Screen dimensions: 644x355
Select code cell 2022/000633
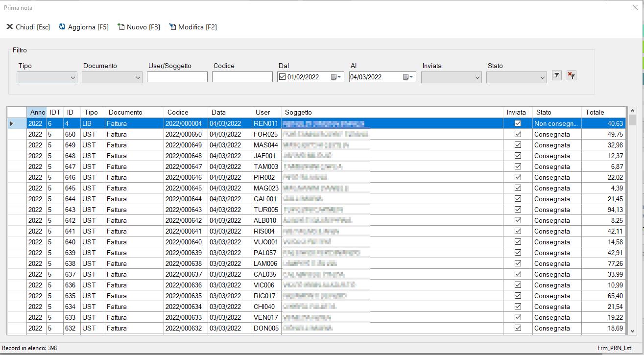pyautogui.click(x=186, y=317)
